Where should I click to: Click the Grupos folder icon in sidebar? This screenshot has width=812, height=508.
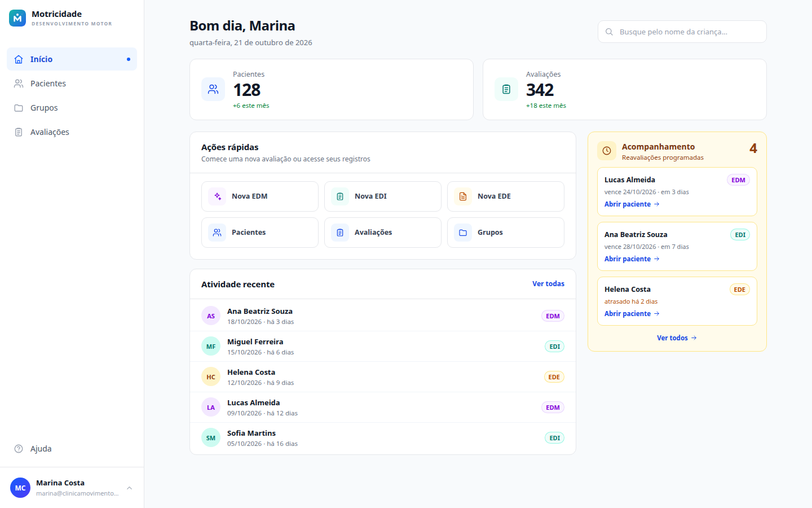point(19,108)
